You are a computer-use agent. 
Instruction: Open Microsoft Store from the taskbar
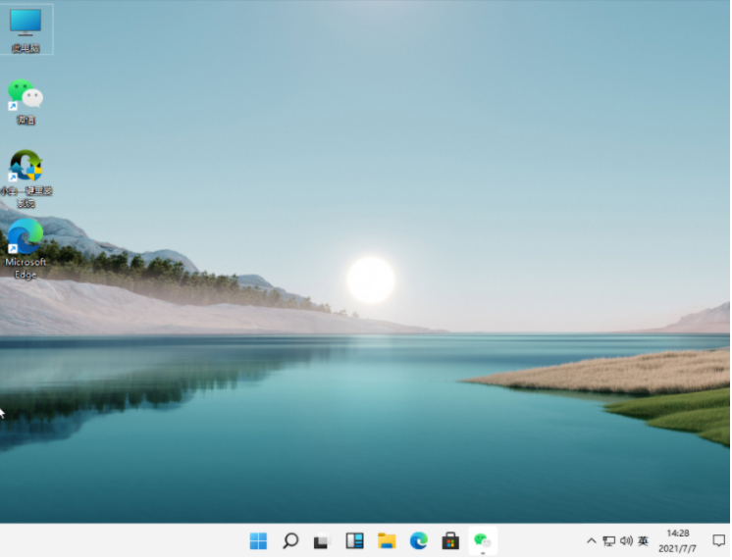point(450,540)
